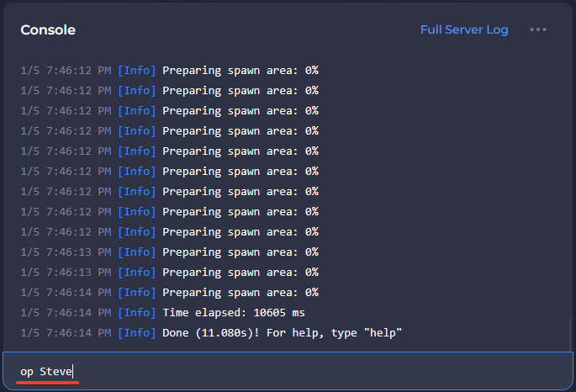
Task: Click timestamp of 7:46:14 Preparing spawn line
Action: tap(66, 293)
